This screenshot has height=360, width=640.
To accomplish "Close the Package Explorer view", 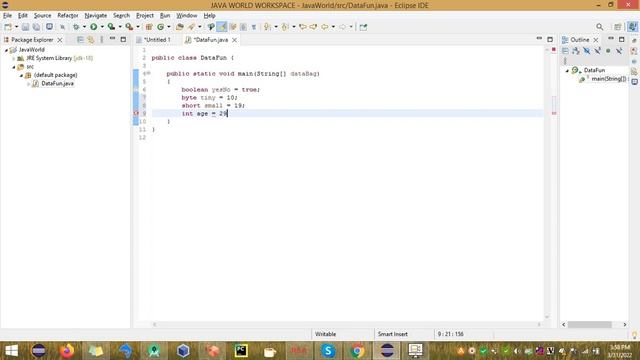I will click(60, 40).
